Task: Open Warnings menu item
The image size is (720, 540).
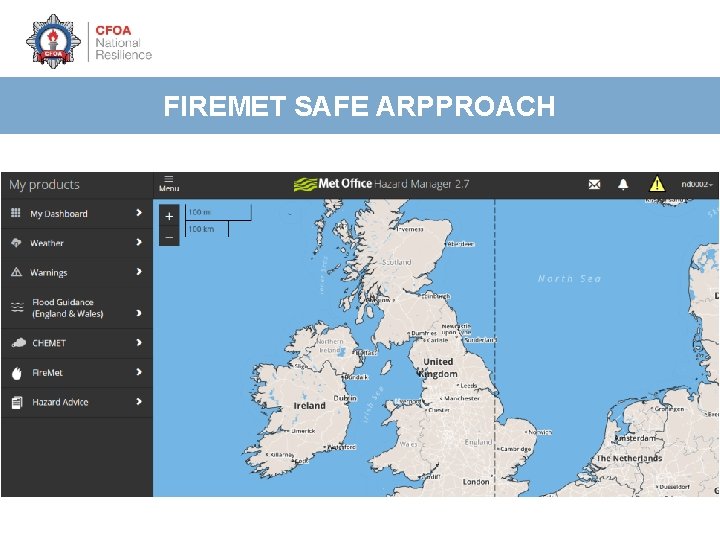Action: [x=77, y=272]
